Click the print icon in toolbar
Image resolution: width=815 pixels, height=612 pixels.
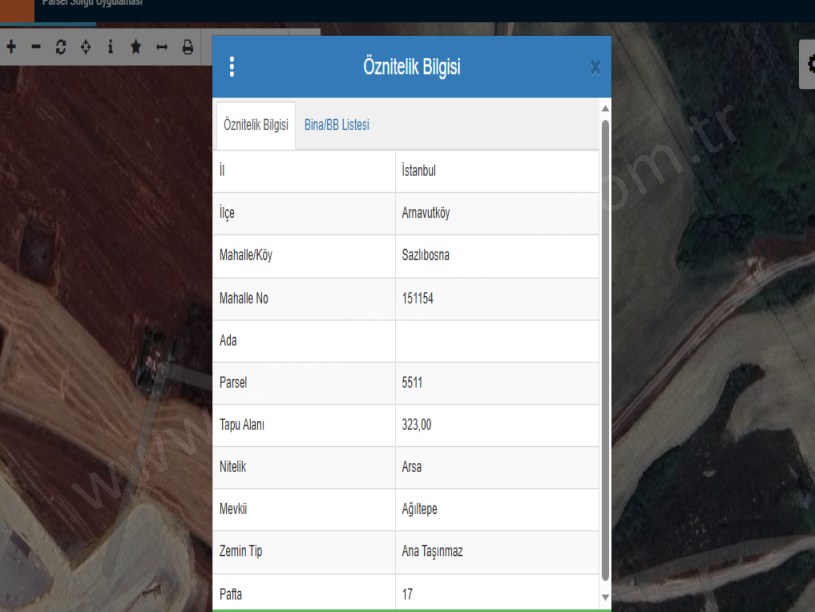coord(186,47)
